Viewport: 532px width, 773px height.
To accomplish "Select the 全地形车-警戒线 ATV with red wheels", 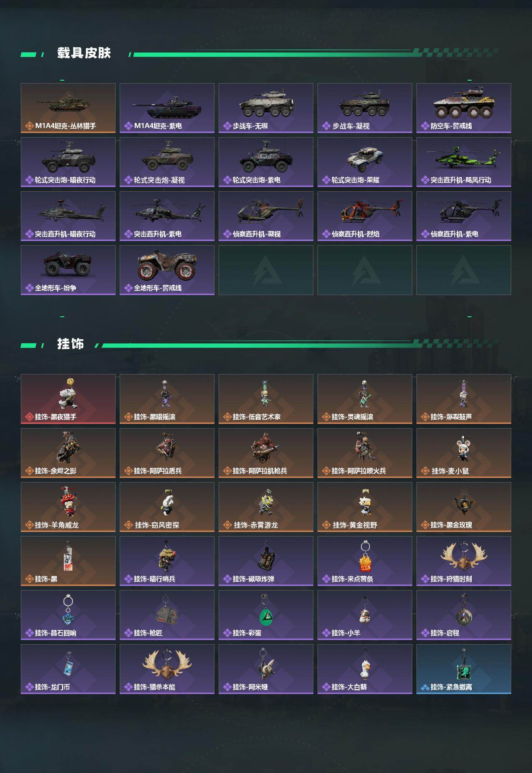I will pos(167,270).
